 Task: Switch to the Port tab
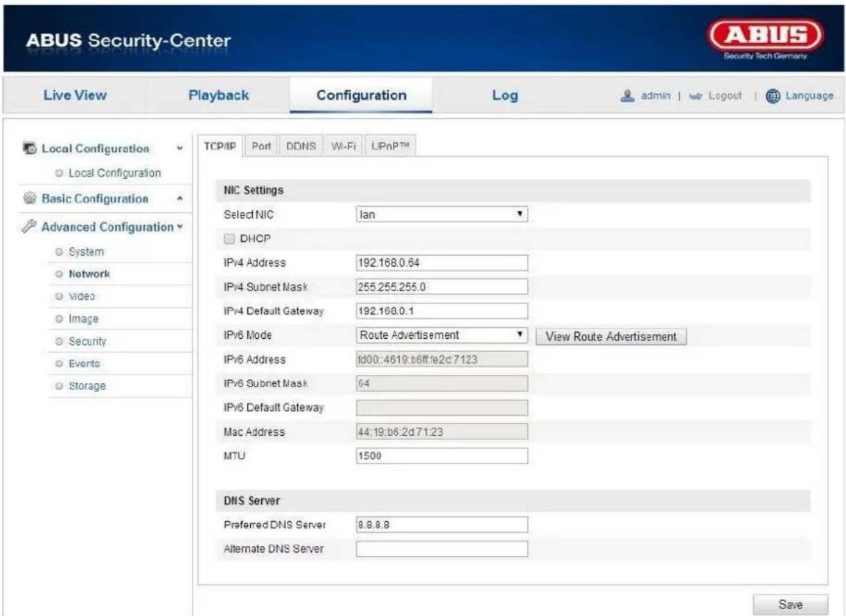click(261, 147)
